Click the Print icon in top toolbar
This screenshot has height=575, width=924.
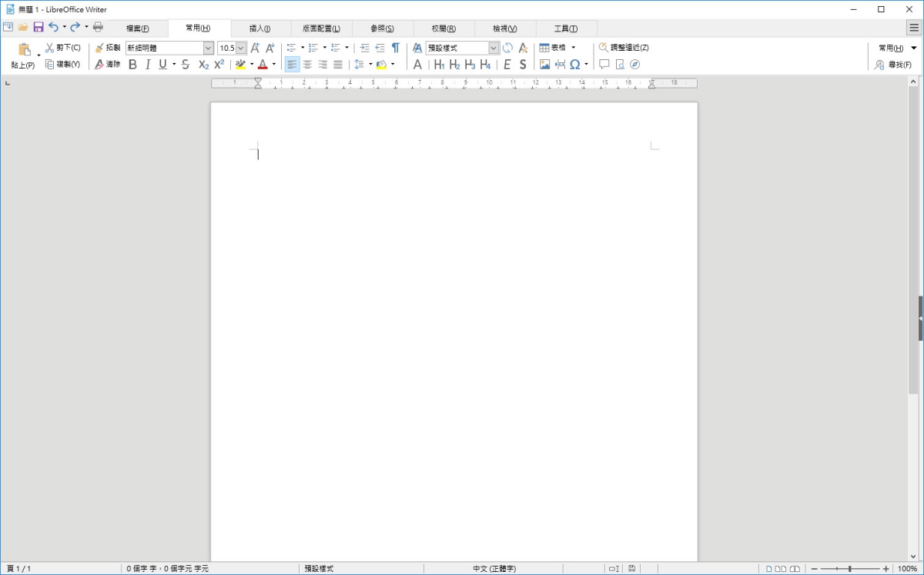[x=98, y=27]
